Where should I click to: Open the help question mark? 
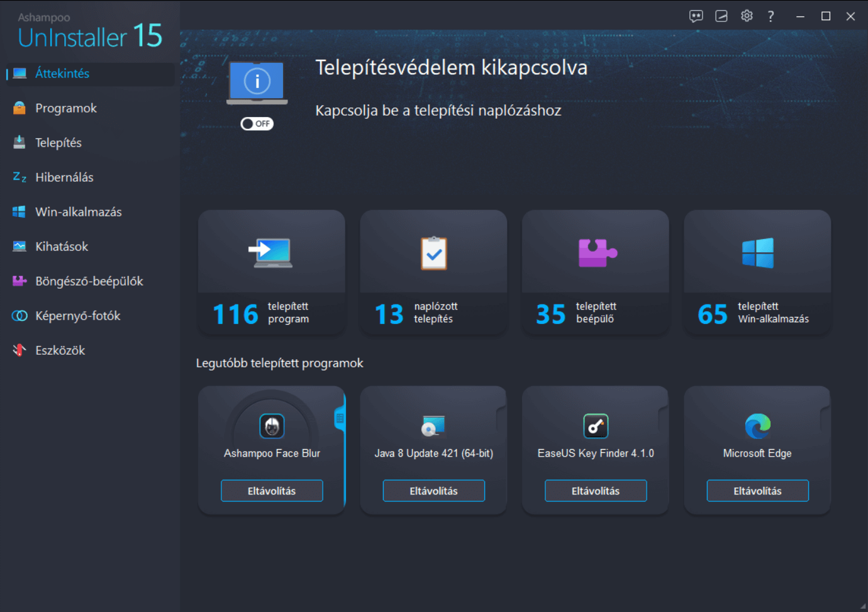(771, 16)
